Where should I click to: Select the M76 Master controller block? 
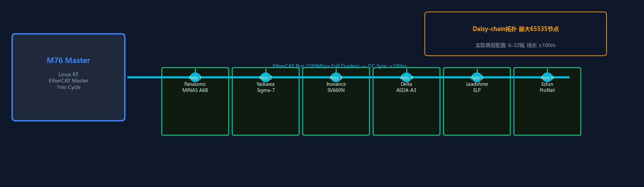click(x=68, y=77)
